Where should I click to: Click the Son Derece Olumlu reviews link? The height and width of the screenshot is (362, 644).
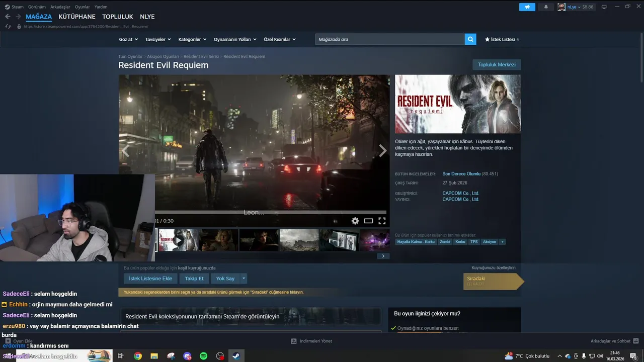click(x=461, y=174)
